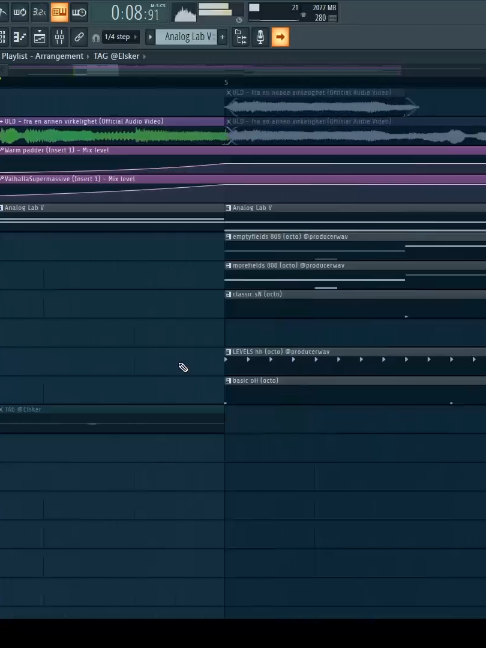Viewport: 486px width, 648px height.
Task: Click arrow left of Analog Lab V selector
Action: pyautogui.click(x=150, y=37)
